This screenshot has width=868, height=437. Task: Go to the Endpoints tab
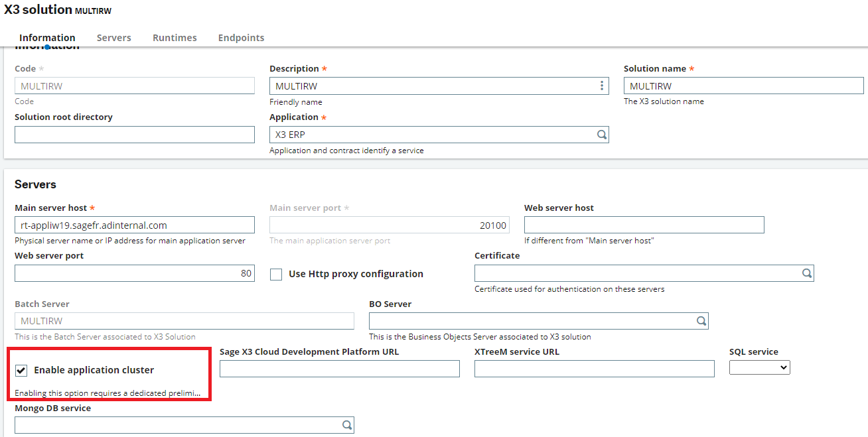(241, 38)
